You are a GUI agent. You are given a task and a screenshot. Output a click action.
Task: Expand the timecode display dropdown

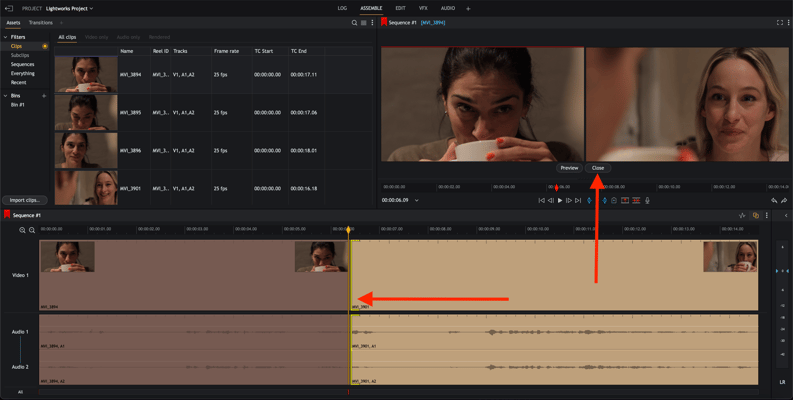[417, 200]
